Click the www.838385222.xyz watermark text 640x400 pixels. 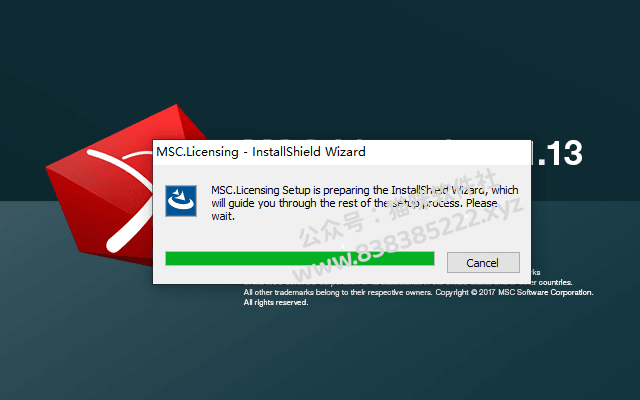408,241
